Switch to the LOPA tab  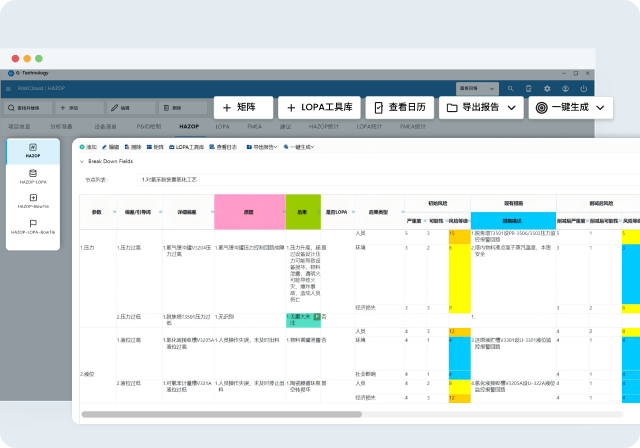222,128
